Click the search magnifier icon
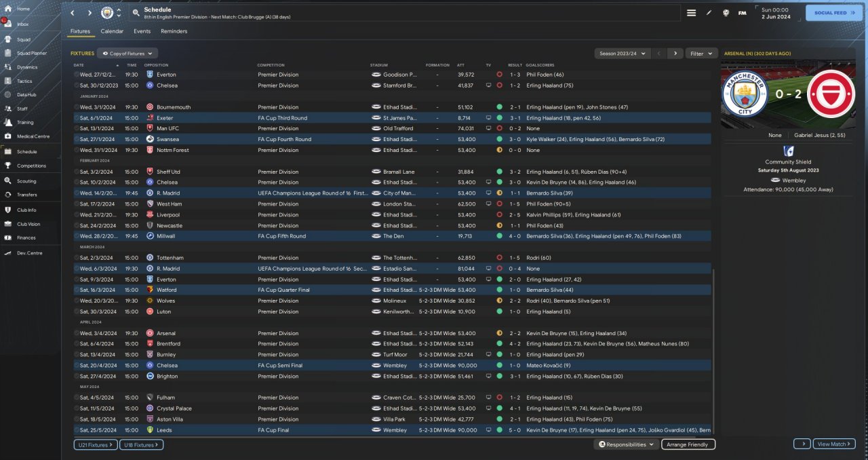Screen dimensions: 868x460 (136, 13)
